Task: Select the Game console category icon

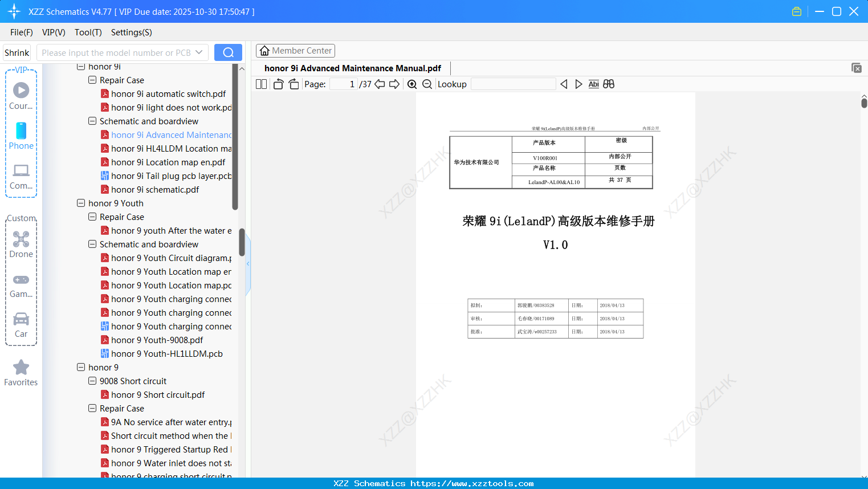Action: pos(21,285)
